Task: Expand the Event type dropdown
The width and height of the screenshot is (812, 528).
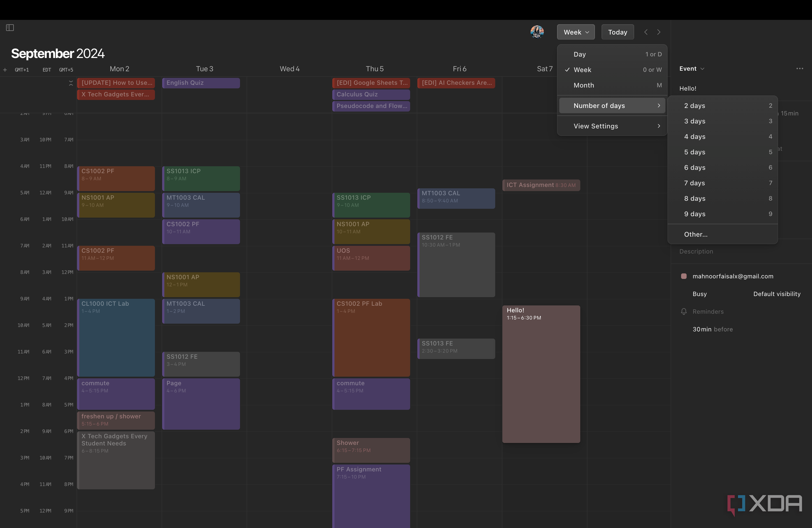Action: coord(692,68)
